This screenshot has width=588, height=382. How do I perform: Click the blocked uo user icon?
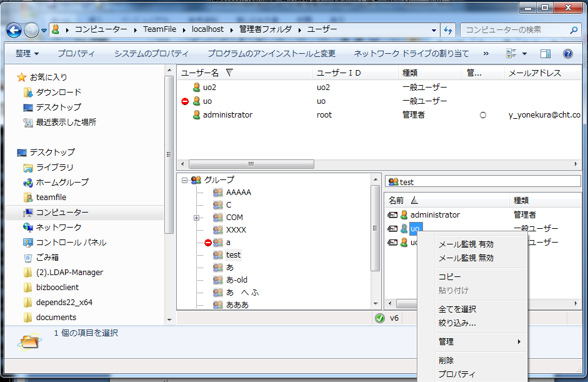[196, 101]
